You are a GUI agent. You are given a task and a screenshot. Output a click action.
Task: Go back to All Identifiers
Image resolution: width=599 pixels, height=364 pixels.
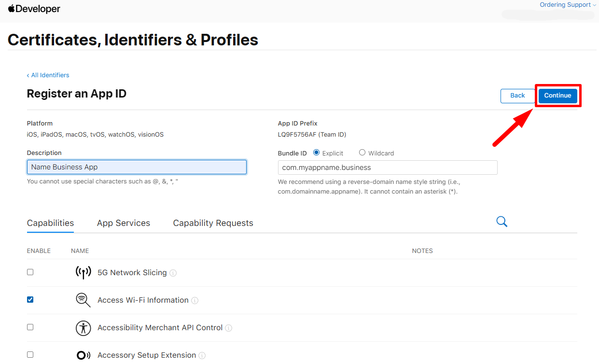[x=48, y=75]
